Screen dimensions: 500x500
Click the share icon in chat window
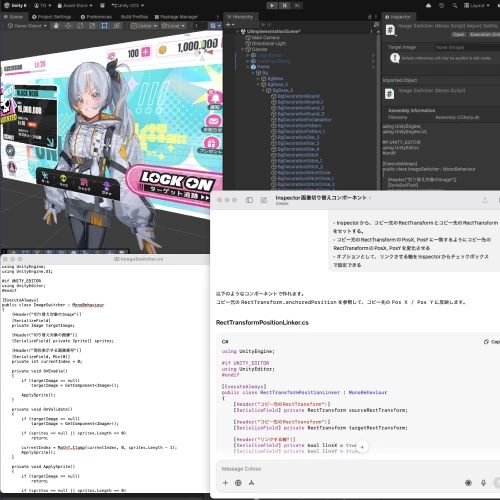(485, 200)
